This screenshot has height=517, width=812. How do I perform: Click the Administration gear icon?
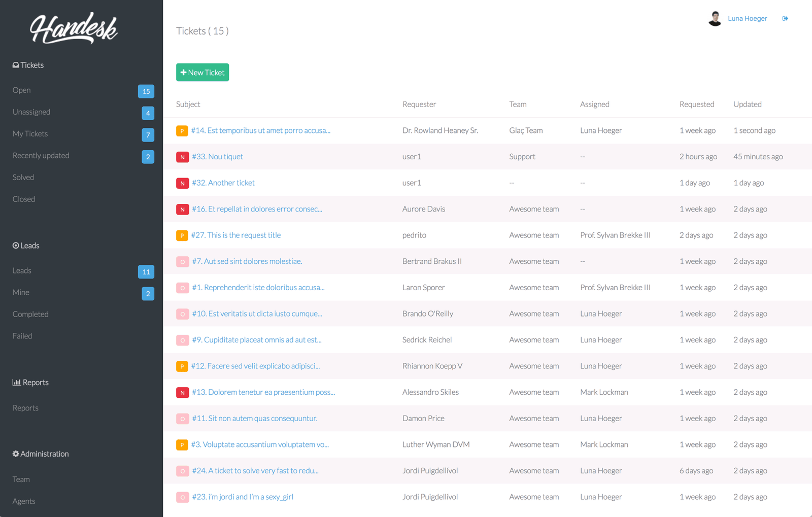tap(15, 454)
